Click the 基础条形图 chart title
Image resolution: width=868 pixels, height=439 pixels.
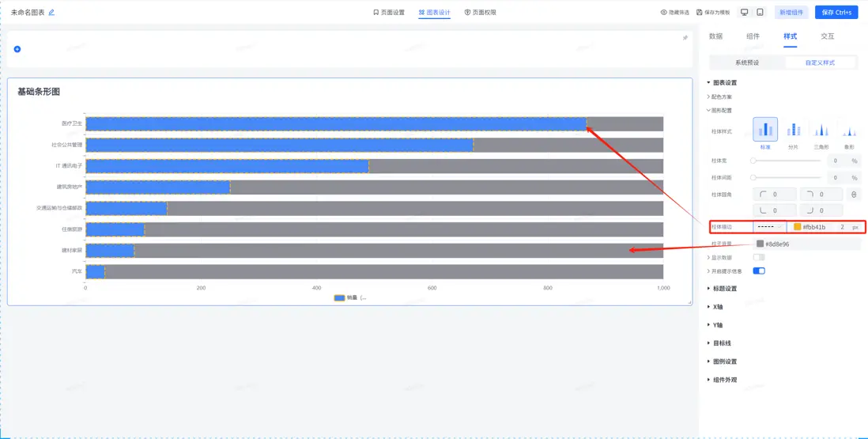(39, 92)
